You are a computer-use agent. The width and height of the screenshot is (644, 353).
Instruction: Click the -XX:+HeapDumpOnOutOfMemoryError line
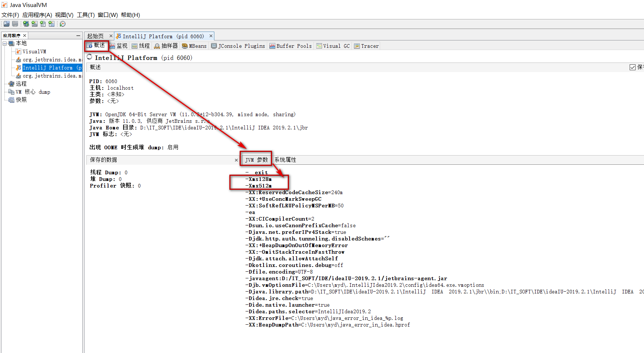pos(297,245)
